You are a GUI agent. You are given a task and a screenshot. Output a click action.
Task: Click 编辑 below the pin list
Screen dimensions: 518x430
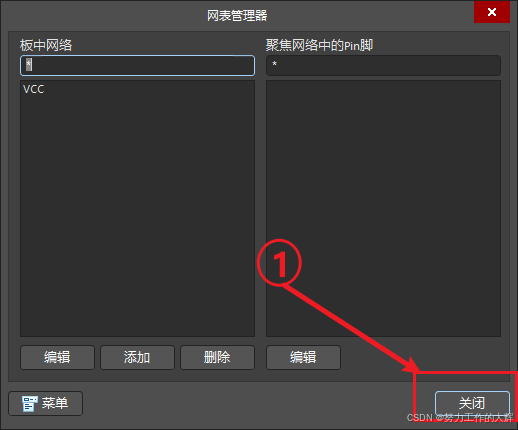click(303, 357)
